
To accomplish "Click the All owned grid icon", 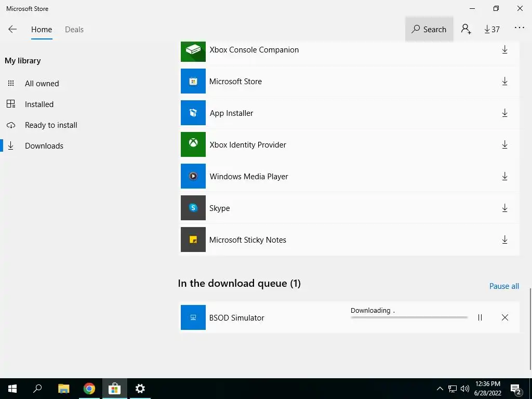I will tap(11, 83).
